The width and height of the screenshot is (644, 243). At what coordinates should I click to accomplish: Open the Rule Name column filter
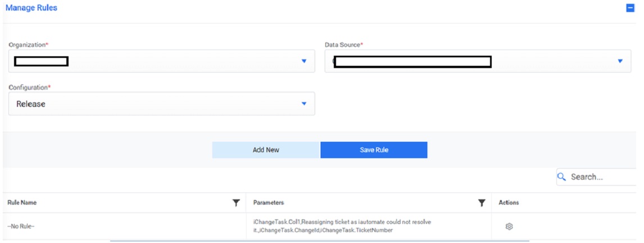coord(236,203)
